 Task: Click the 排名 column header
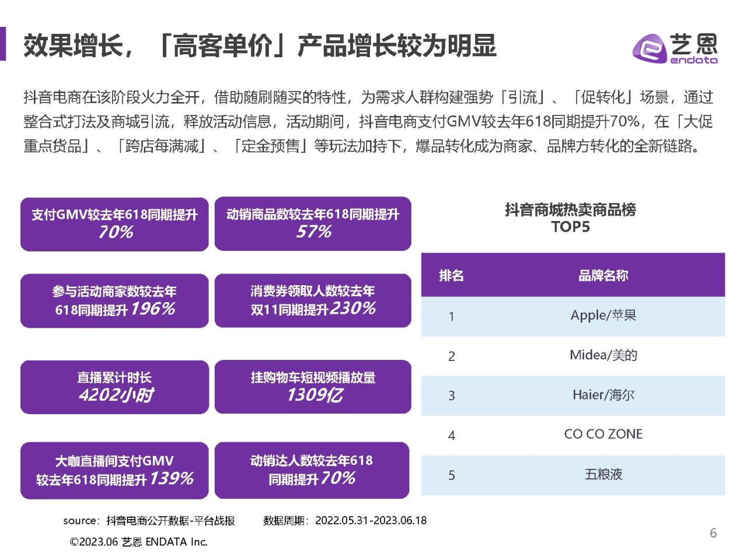coord(451,275)
